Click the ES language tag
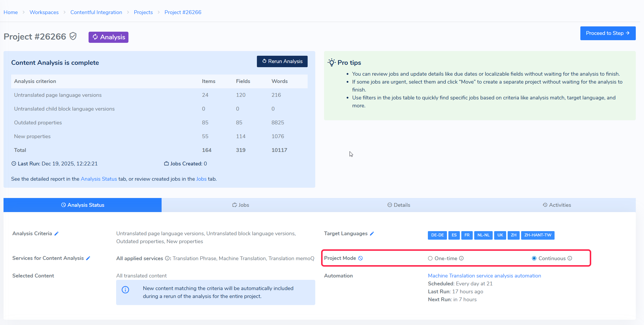Screen dimensions: 644x325 [x=454, y=235]
